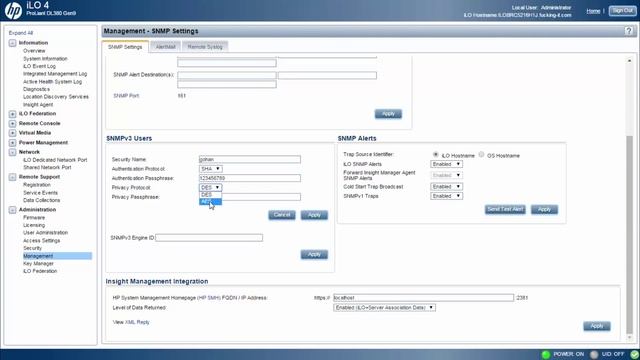
Task: Open System Information in the navigation tree
Action: click(45, 59)
